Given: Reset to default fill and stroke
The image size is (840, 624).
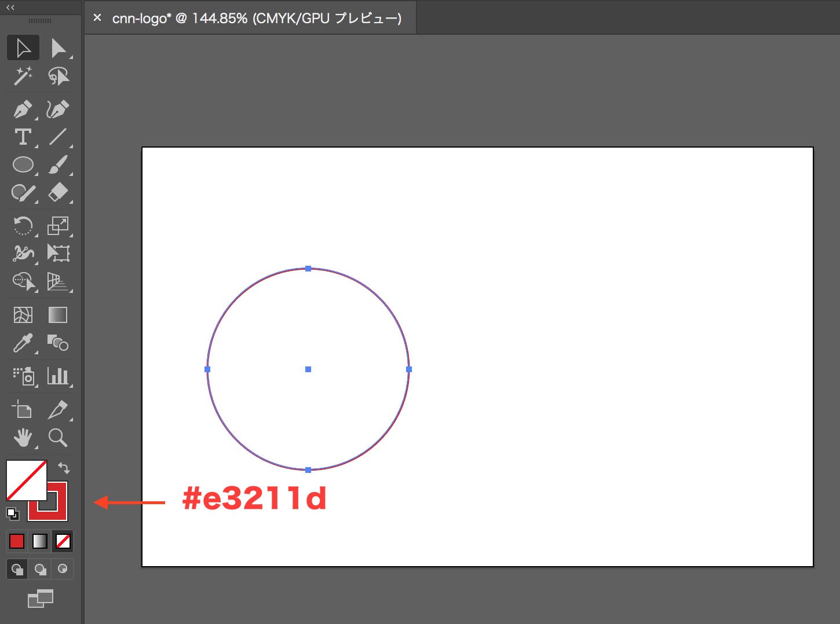Looking at the screenshot, I should click(13, 514).
